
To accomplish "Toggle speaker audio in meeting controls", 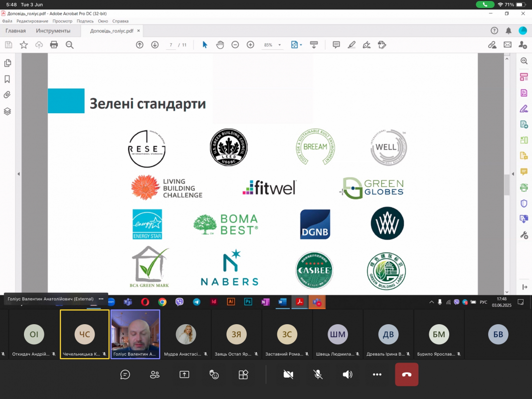I will pos(348,375).
